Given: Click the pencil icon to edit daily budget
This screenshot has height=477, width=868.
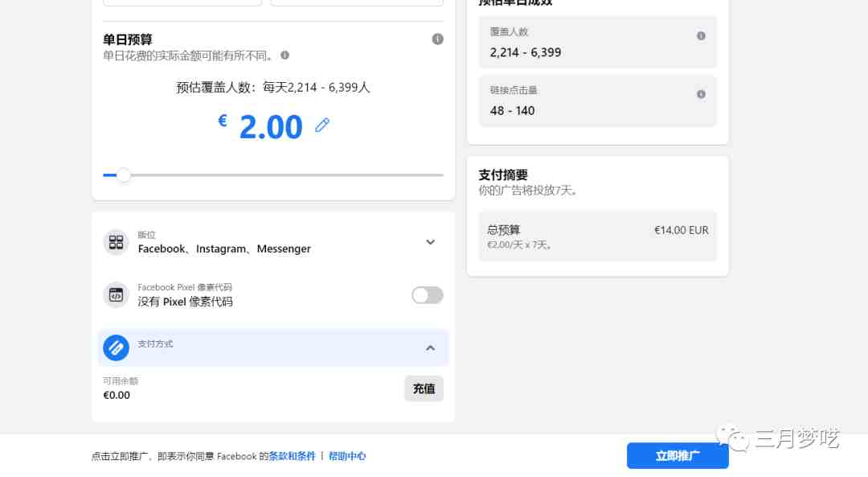Looking at the screenshot, I should click(322, 125).
